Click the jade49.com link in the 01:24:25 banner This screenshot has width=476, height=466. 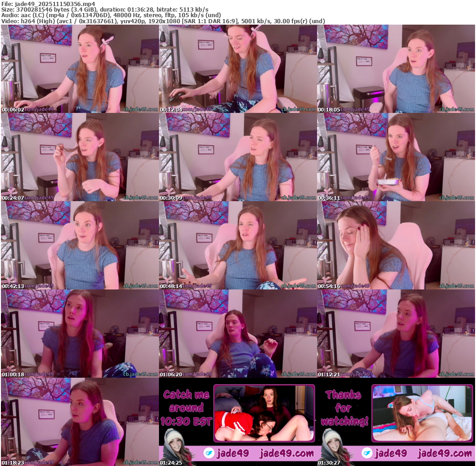(287, 453)
